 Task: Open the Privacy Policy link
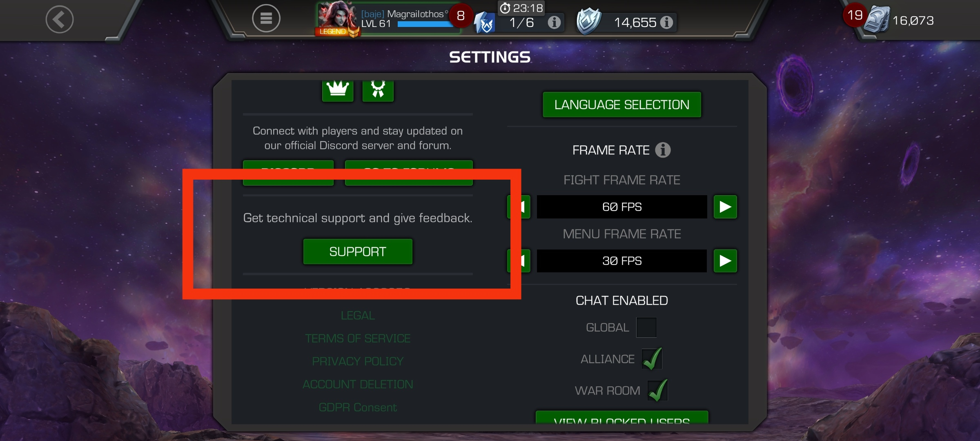pos(358,361)
